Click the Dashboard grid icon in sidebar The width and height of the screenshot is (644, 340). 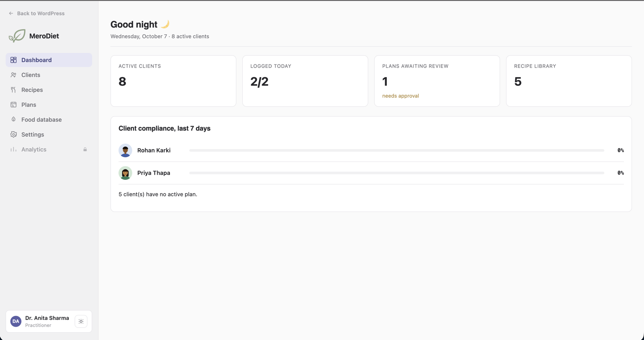coord(14,60)
